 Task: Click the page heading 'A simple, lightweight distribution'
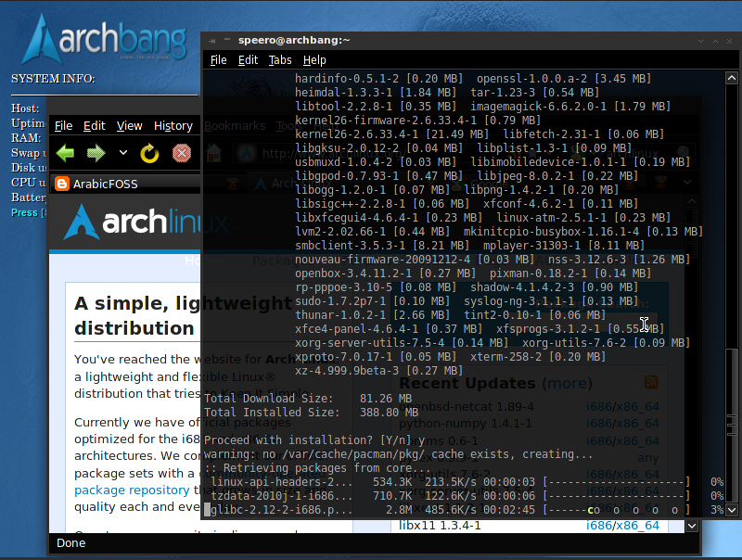point(184,315)
